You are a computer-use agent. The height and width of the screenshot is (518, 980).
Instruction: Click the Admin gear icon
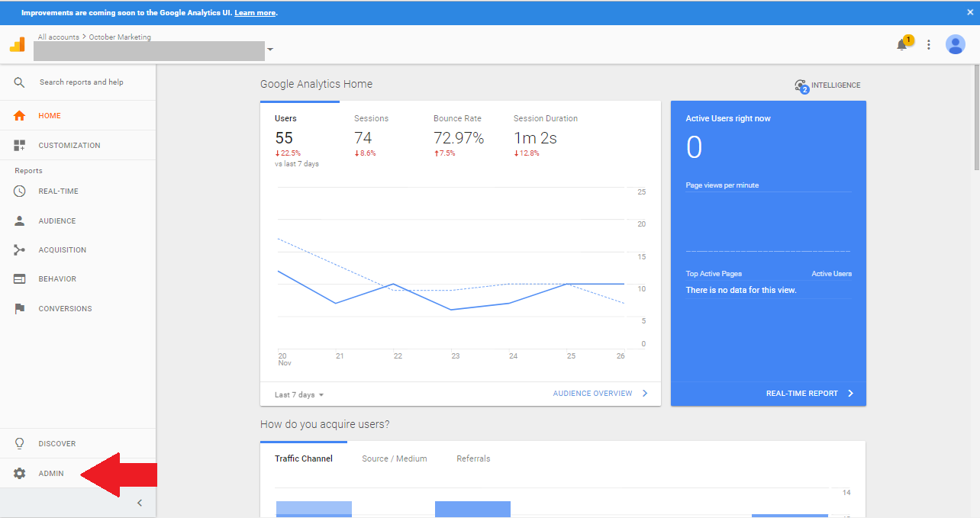pos(20,474)
